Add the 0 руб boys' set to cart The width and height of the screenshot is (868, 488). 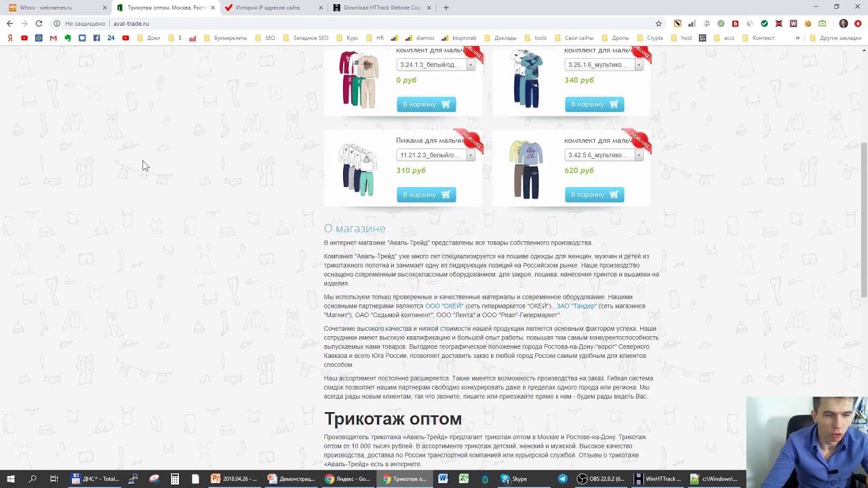pos(426,104)
